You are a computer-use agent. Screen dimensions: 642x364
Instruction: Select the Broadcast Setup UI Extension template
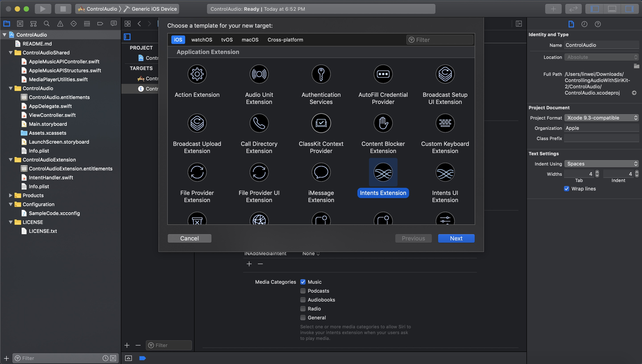(x=445, y=85)
